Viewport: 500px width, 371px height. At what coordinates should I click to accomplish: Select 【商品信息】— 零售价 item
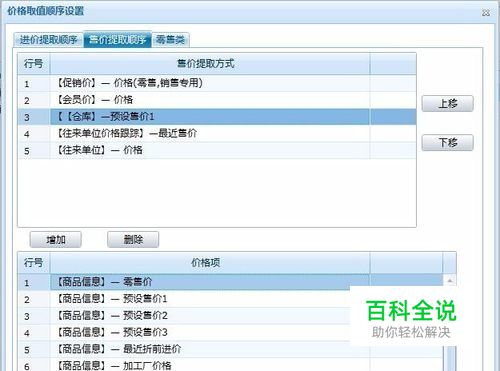point(230,282)
